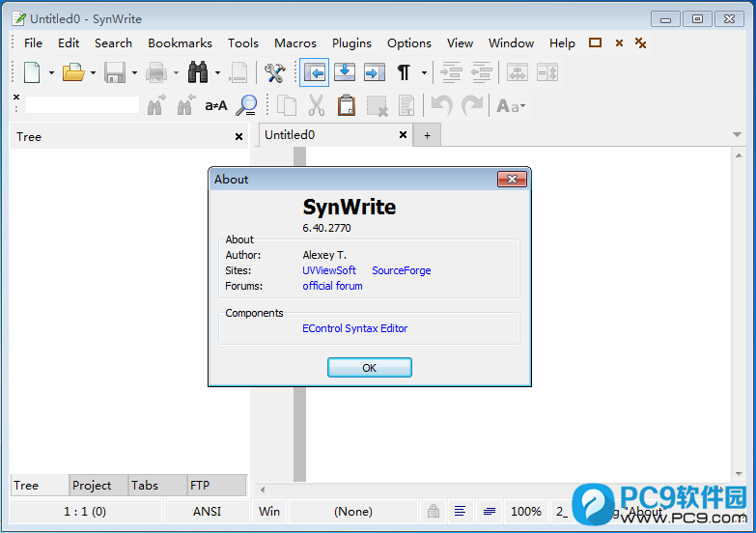Click the double x icon in menu bar
Screen dimensions: 756x533
pos(640,43)
